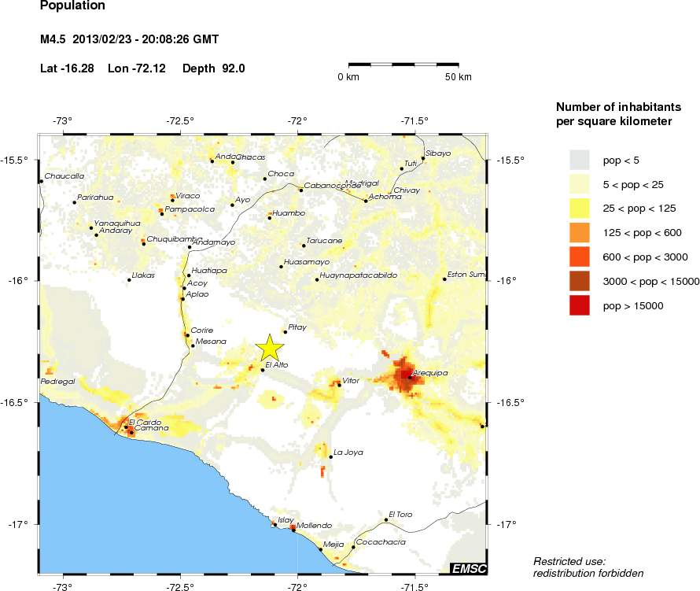
Task: Click the '600 < pop < 3000' legend swatch
Action: (579, 257)
